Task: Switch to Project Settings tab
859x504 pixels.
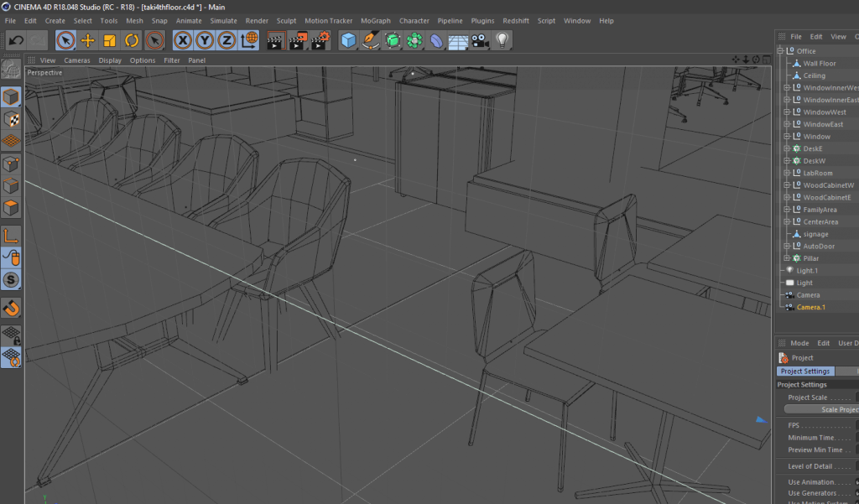Action: [x=805, y=371]
